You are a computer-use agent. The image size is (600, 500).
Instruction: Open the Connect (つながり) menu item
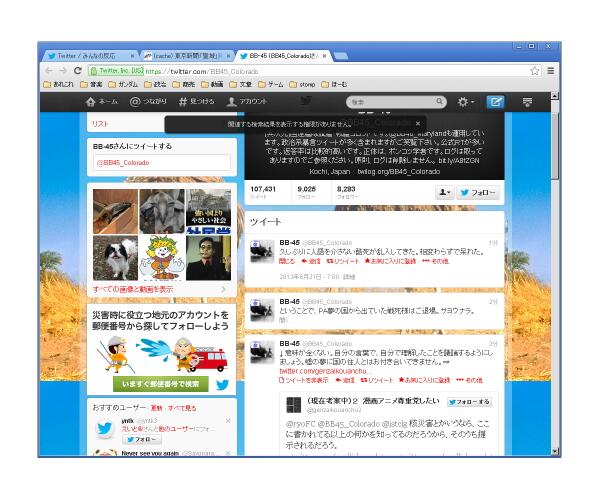148,102
